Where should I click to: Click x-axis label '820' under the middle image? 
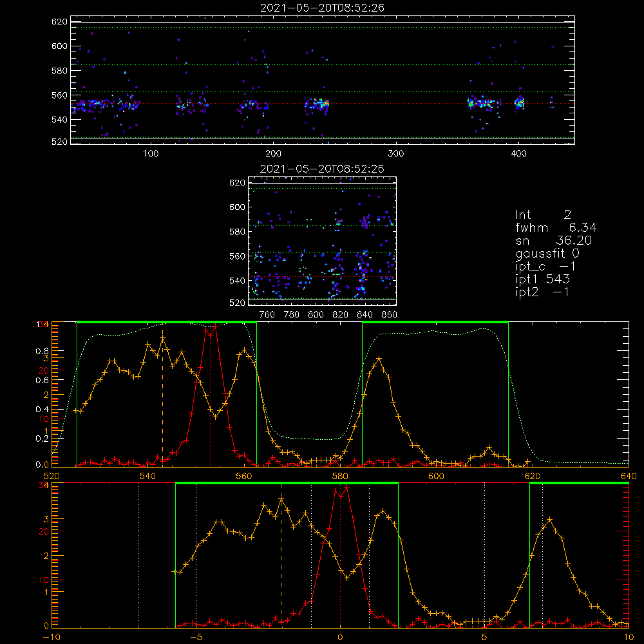tap(341, 315)
